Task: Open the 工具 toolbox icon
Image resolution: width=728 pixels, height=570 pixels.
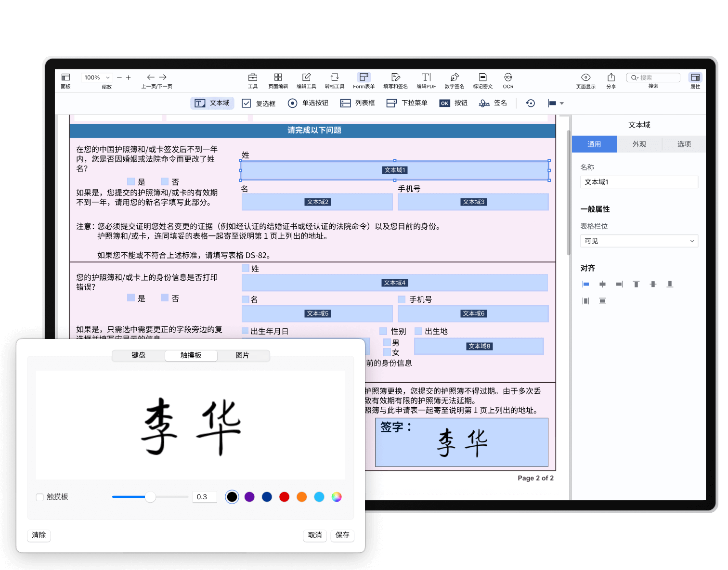Action: point(253,78)
